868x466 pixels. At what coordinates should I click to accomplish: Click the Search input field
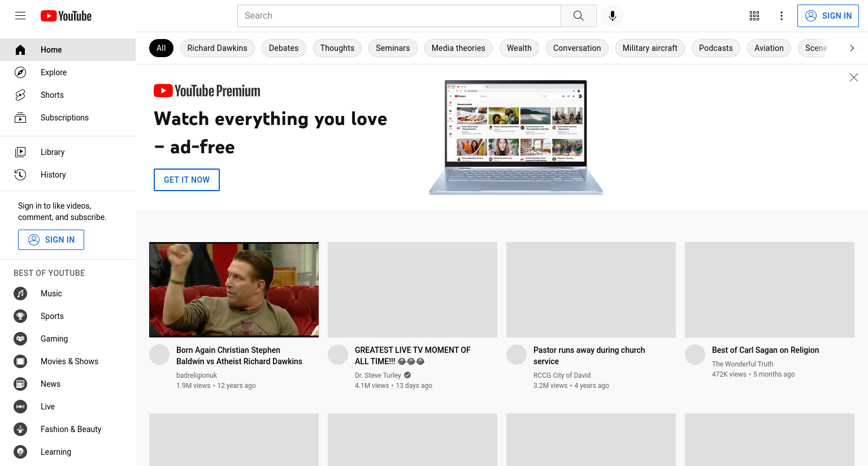[399, 16]
